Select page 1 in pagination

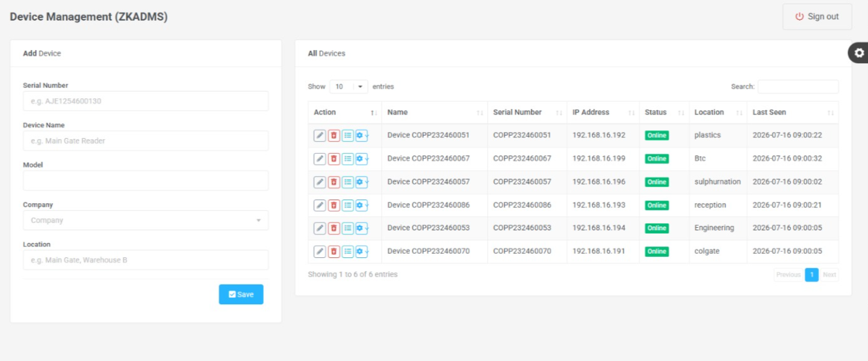(x=811, y=275)
